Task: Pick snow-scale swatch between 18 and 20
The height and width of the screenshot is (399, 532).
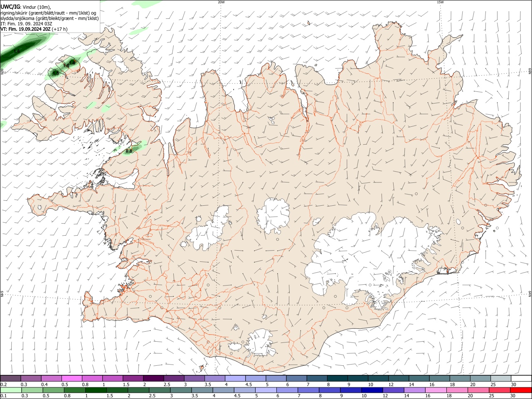Action: 460,379
